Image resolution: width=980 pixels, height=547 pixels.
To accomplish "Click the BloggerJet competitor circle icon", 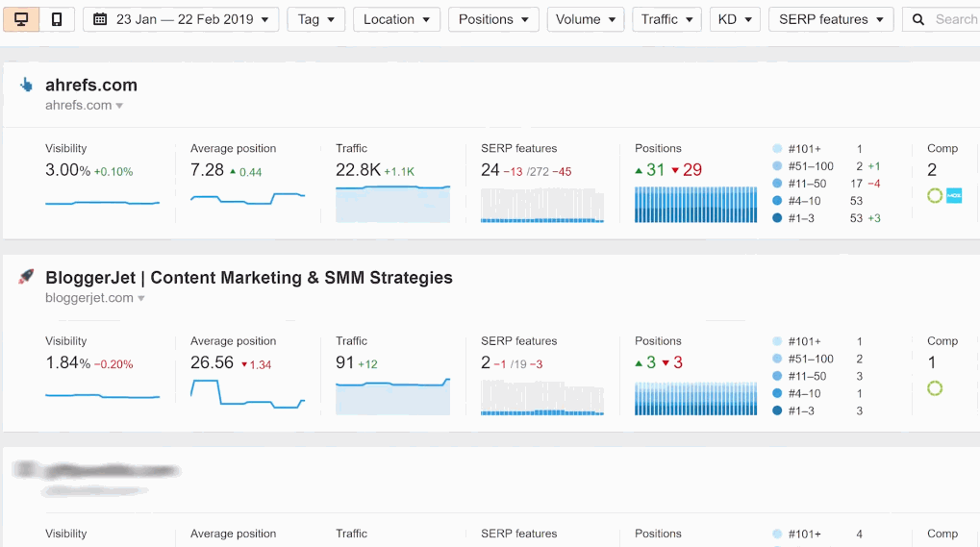I will coord(935,388).
